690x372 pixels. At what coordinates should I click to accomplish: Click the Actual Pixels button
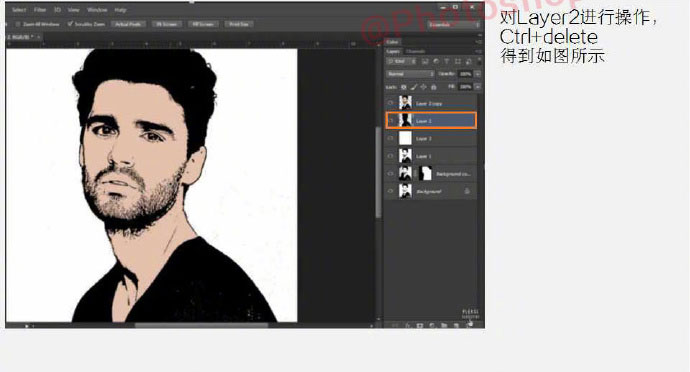click(128, 24)
